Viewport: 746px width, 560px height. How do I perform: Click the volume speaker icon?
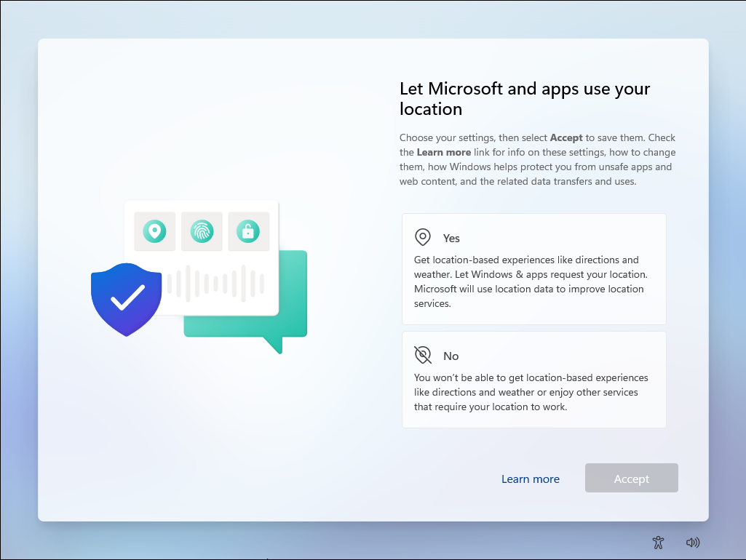[693, 543]
